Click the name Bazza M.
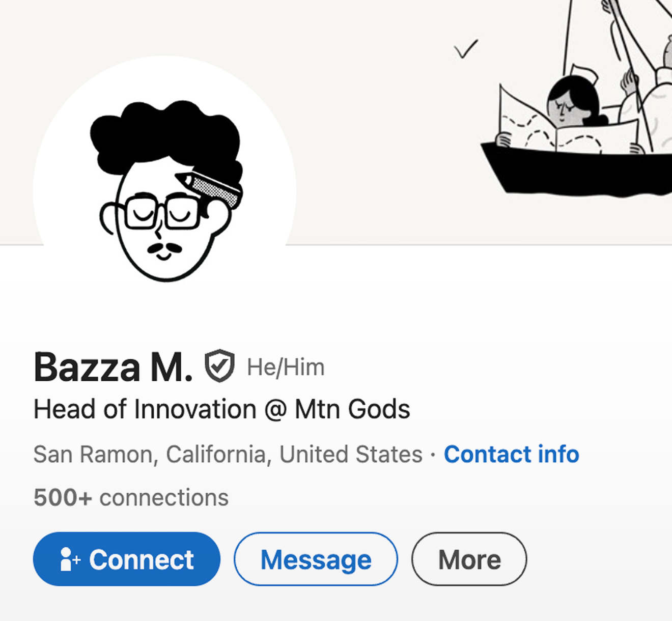672x621 pixels. click(113, 367)
